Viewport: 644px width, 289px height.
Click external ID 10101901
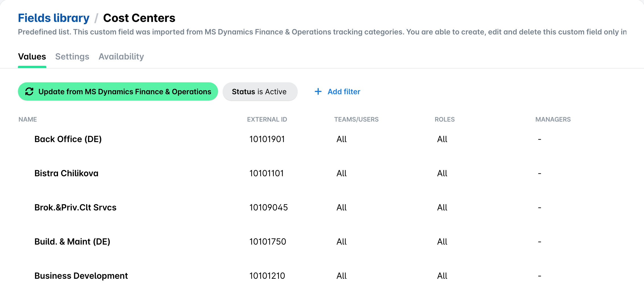tap(267, 139)
